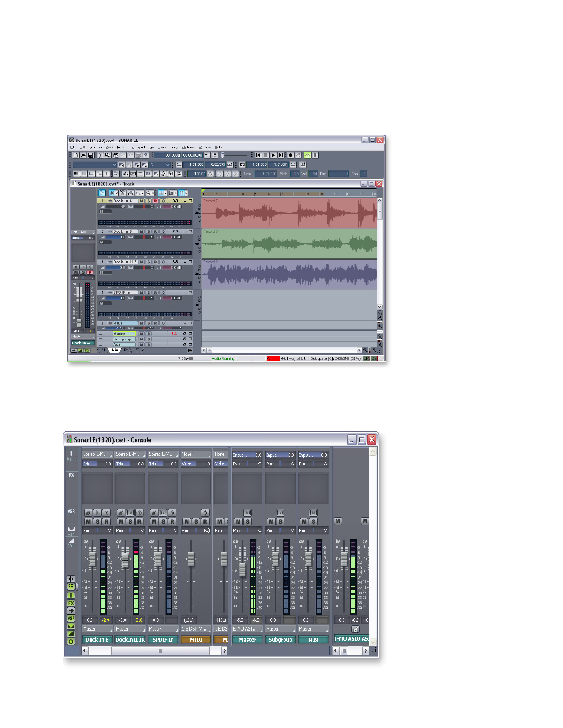Toggle input echo on MIDI console strip
The image size is (563, 728).
(205, 513)
